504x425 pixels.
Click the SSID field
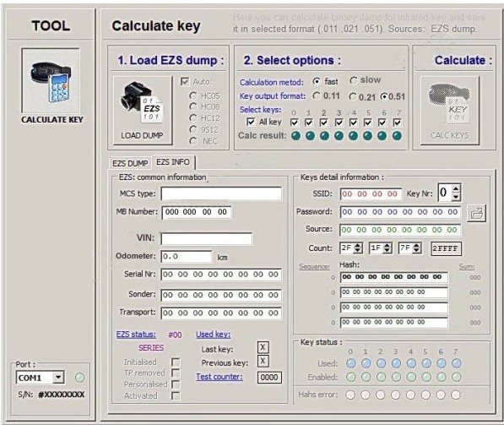pos(371,194)
